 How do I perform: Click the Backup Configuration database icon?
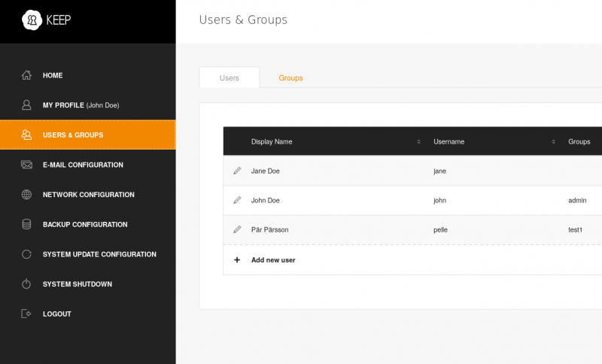coord(26,224)
